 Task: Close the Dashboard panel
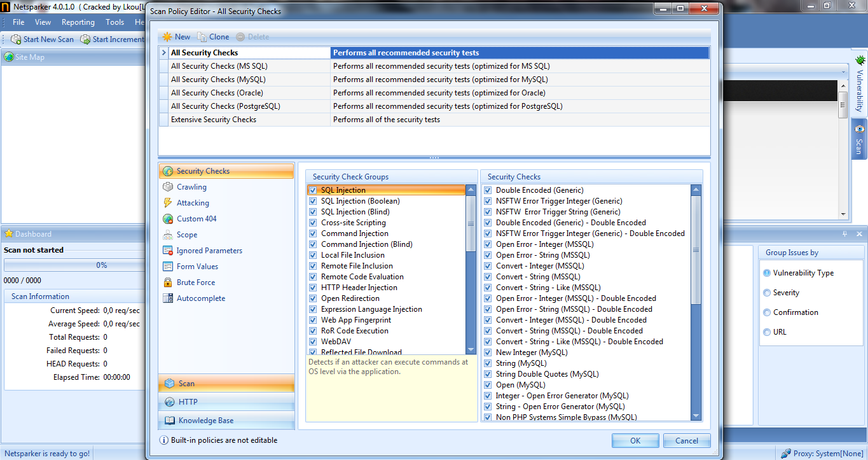pos(859,234)
